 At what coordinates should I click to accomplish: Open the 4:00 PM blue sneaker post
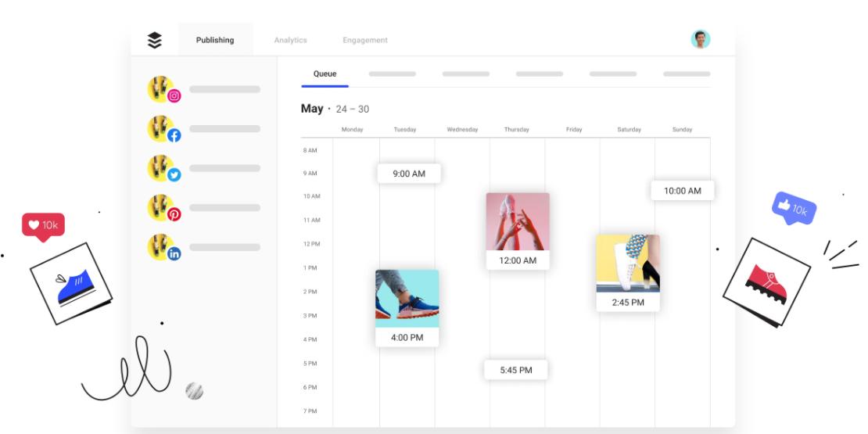pyautogui.click(x=407, y=307)
